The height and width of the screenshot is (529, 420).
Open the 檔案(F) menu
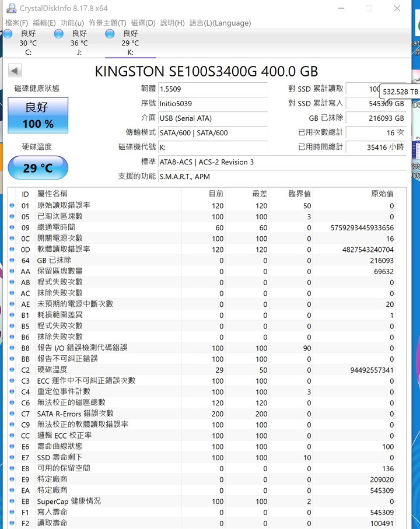pos(16,23)
